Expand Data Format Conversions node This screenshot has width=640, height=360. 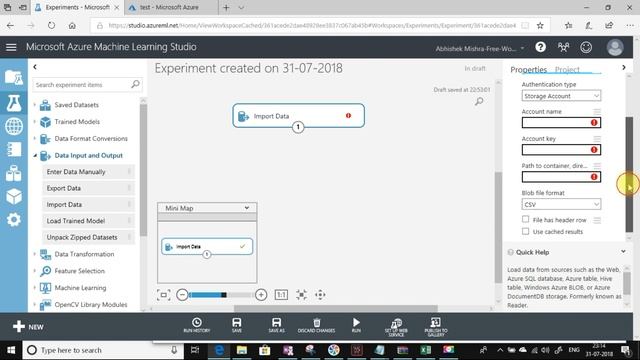35,138
